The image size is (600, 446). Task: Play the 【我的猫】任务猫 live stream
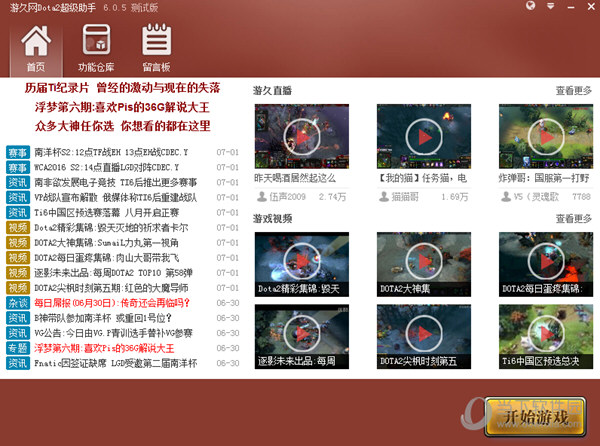tap(424, 136)
